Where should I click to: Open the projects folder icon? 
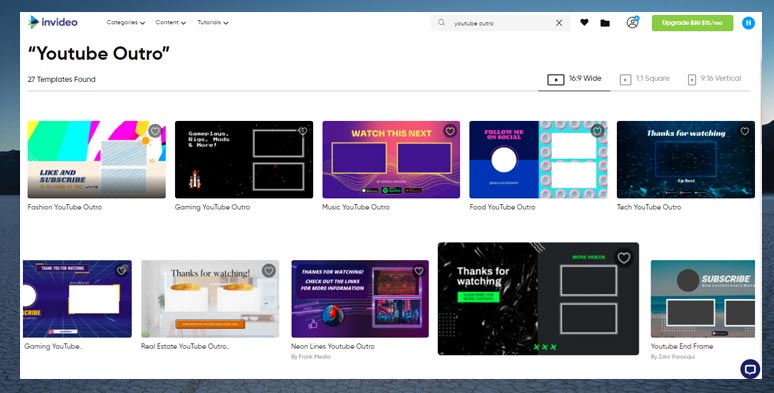point(605,23)
